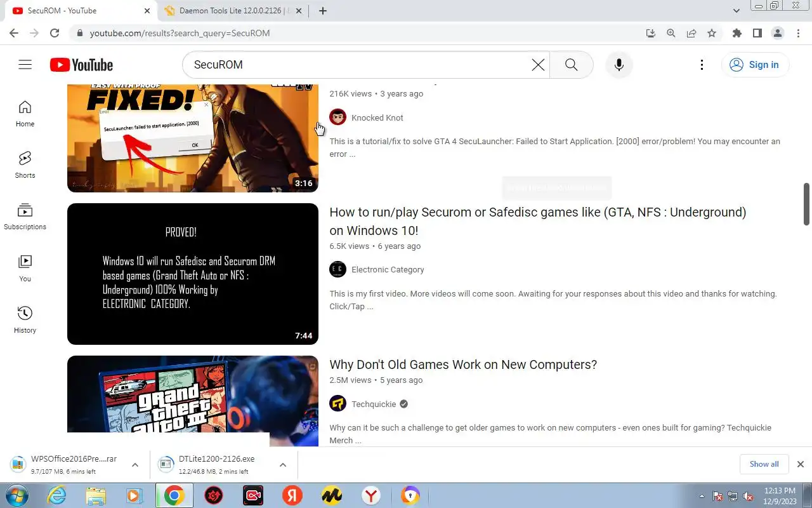
Task: Click the YouTube logo
Action: tap(81, 65)
